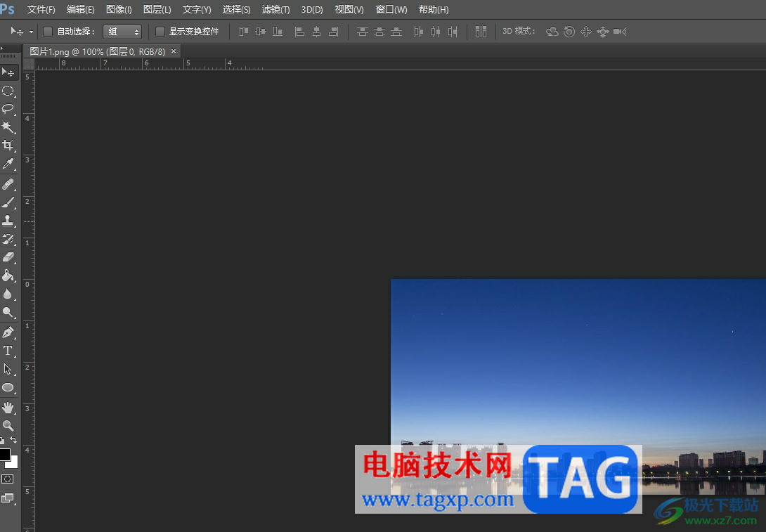Select the Brush tool
The image size is (766, 532).
tap(8, 202)
